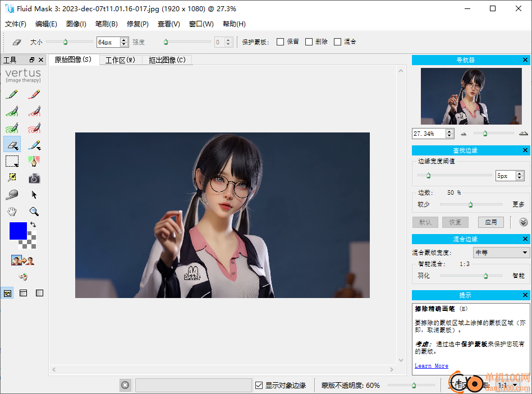Switch to second window layout icon

pos(24,293)
